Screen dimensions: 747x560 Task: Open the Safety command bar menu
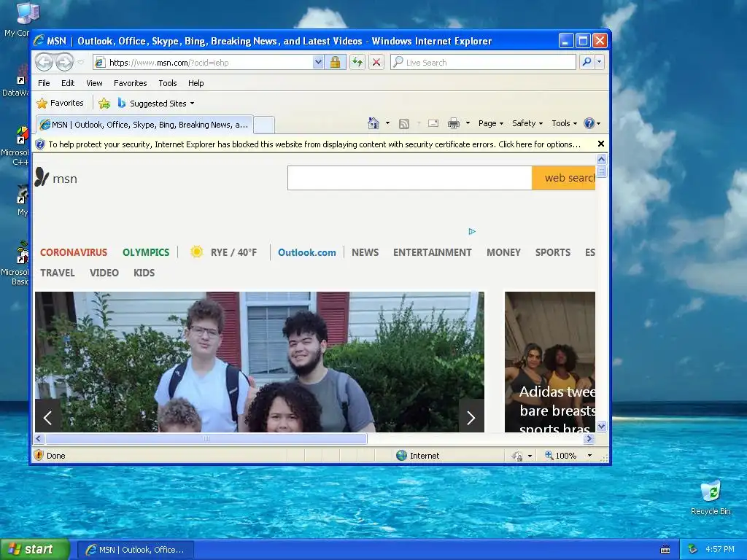(527, 123)
